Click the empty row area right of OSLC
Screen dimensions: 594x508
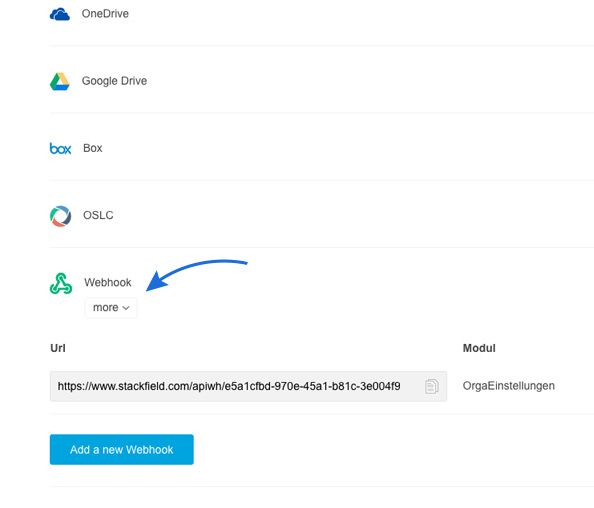click(x=352, y=215)
